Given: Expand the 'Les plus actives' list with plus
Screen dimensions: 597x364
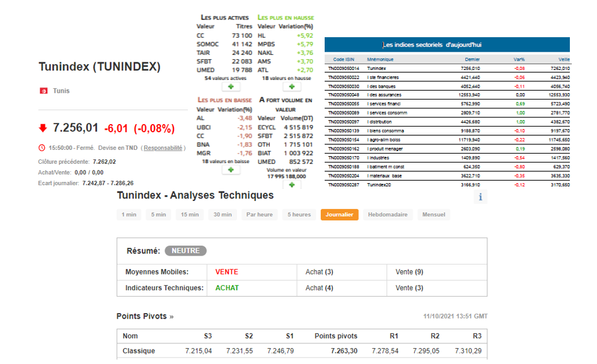Looking at the screenshot, I should [229, 86].
